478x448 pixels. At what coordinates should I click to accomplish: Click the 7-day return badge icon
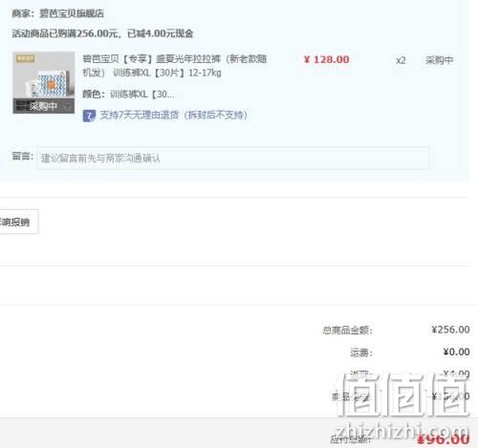tap(89, 116)
